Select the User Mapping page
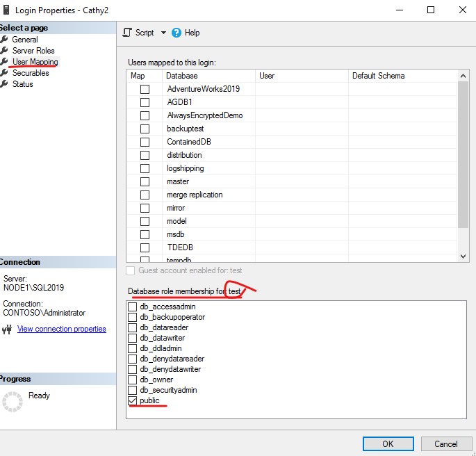Image resolution: width=476 pixels, height=456 pixels. [x=35, y=62]
